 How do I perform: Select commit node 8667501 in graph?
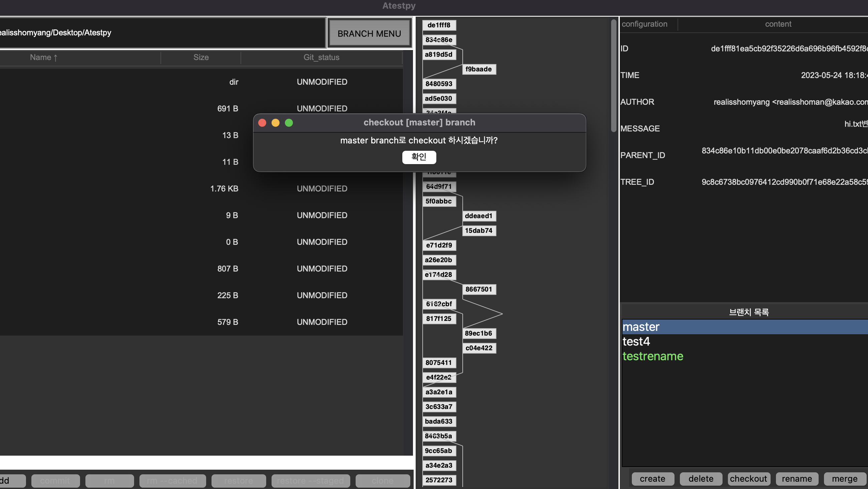point(478,289)
